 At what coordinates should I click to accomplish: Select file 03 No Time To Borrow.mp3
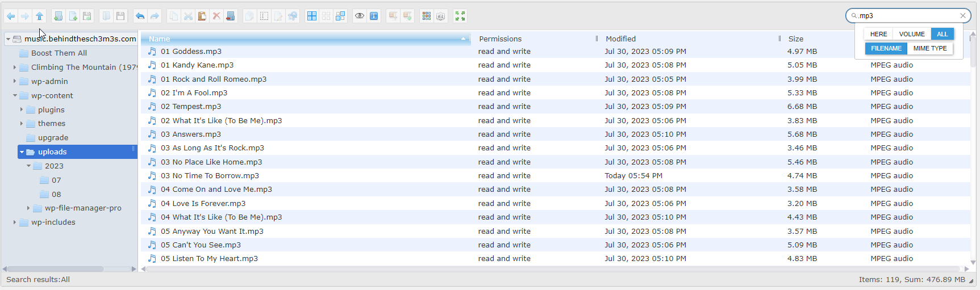556,175
